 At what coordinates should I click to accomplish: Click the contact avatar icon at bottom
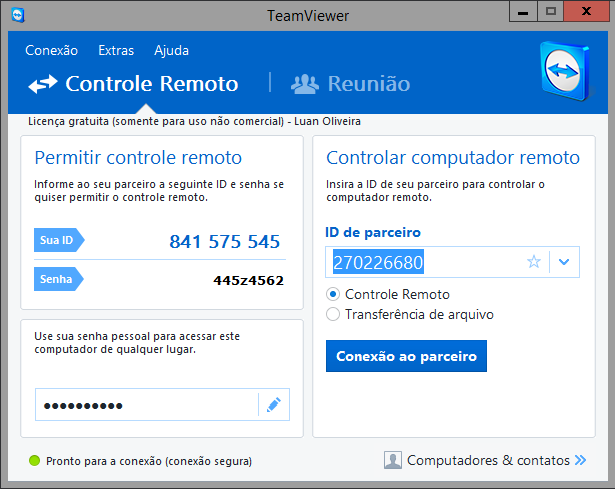click(x=393, y=460)
